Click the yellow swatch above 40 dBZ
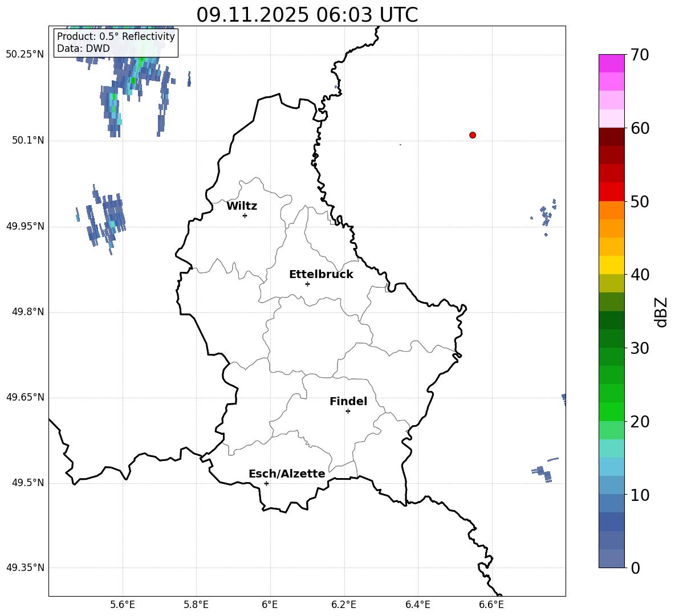Image resolution: width=675 pixels, height=616 pixels. pyautogui.click(x=611, y=265)
